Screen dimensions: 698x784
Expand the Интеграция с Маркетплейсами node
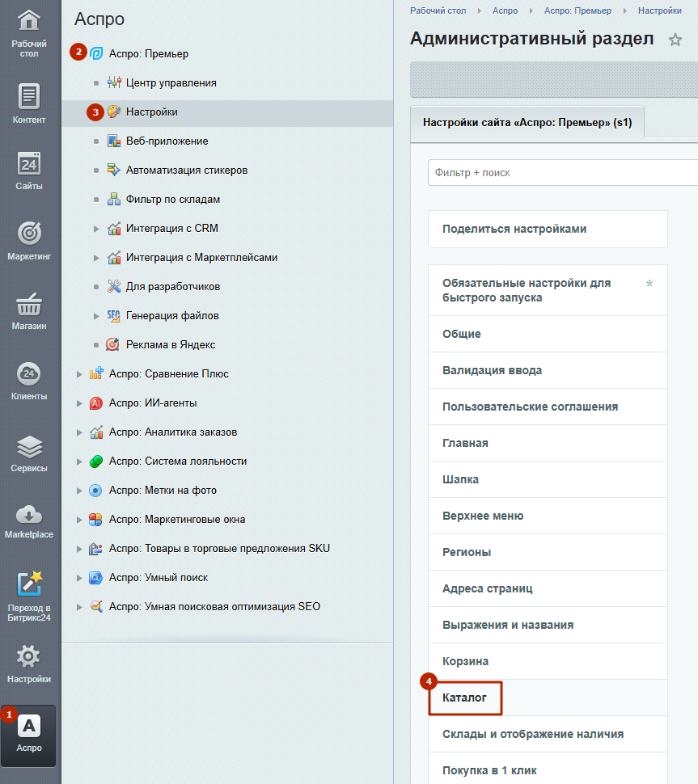[x=96, y=258]
